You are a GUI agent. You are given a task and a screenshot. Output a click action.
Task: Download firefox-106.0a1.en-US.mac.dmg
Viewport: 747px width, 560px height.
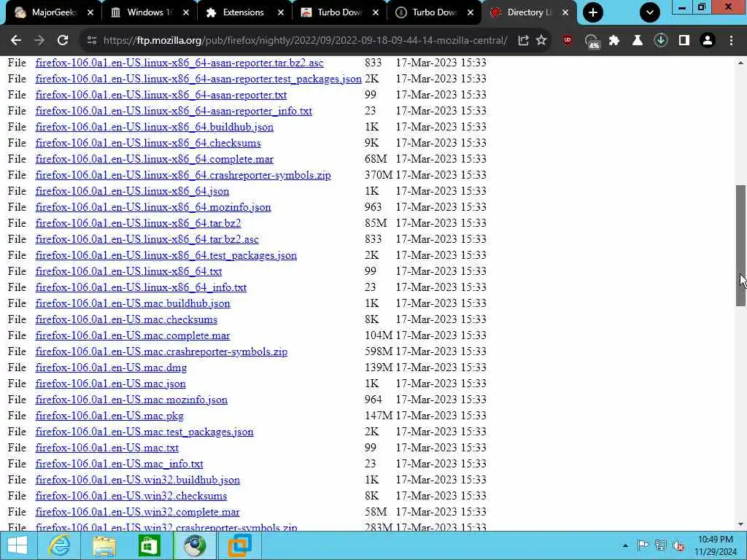pyautogui.click(x=111, y=367)
